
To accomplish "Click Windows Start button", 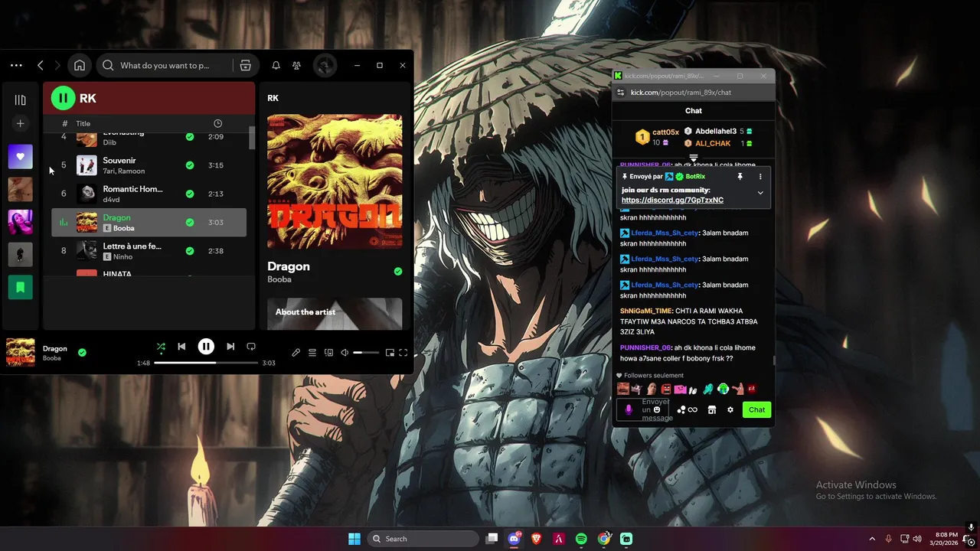I will coord(354,539).
